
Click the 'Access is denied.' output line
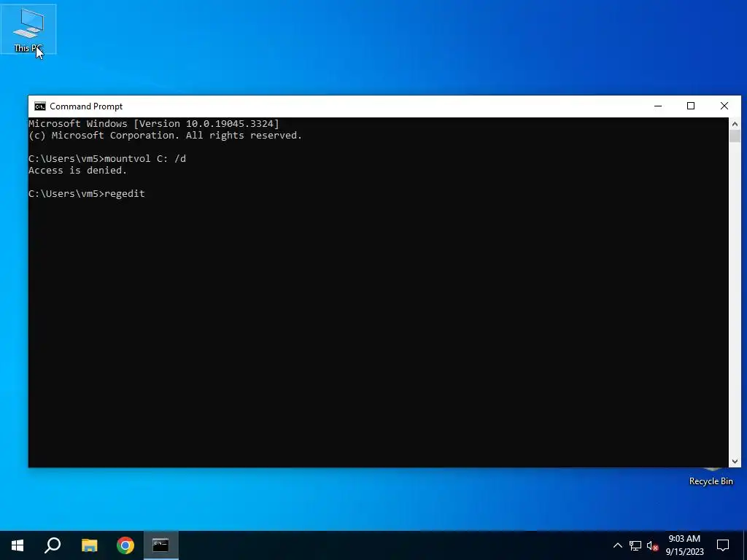pyautogui.click(x=77, y=171)
